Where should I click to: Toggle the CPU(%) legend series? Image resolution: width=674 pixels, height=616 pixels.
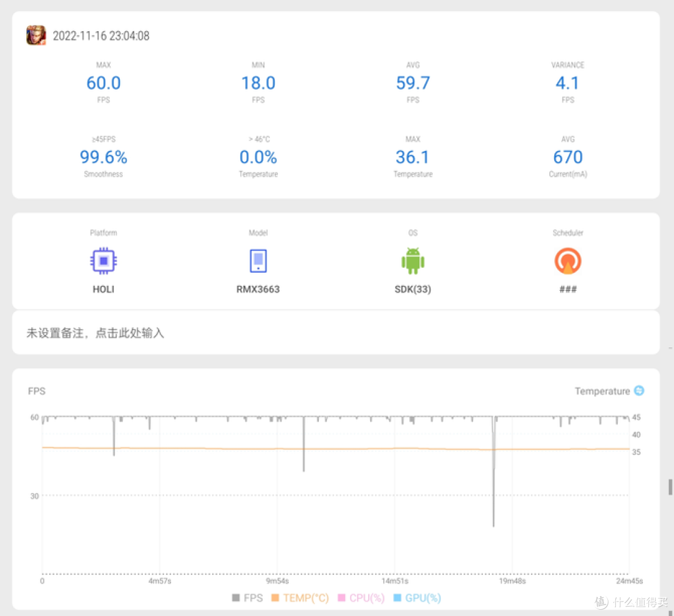point(361,598)
